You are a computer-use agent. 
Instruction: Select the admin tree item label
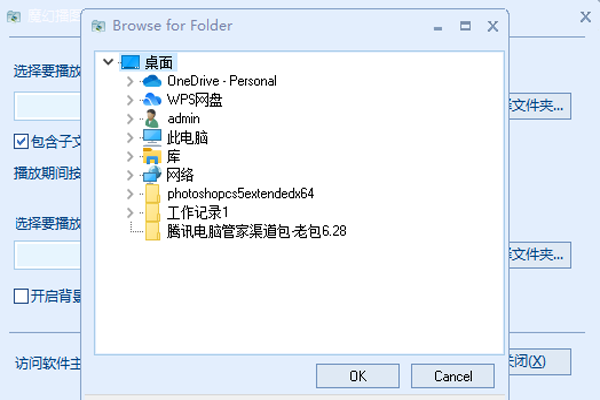pos(184,118)
